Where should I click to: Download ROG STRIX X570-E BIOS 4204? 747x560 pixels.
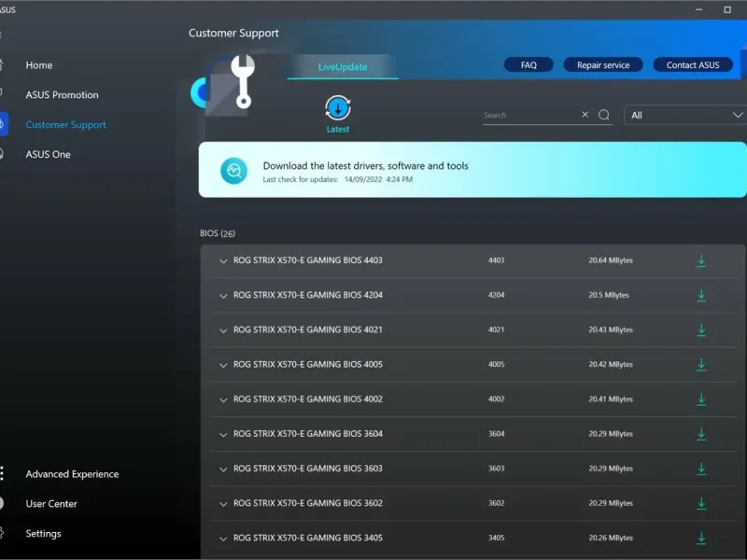coord(701,295)
